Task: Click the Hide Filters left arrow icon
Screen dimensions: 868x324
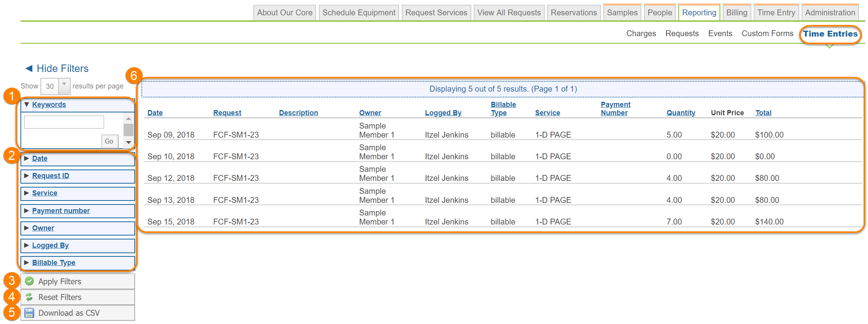Action: (29, 68)
